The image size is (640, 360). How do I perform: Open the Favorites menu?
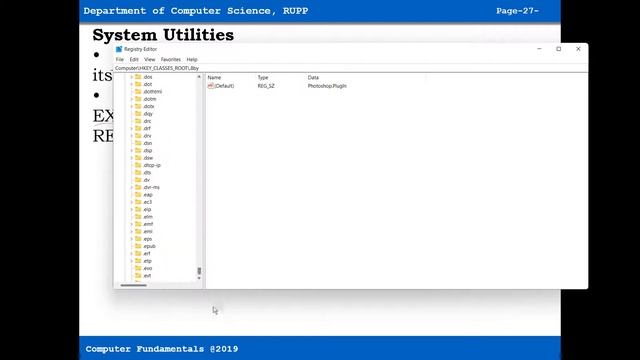point(171,60)
